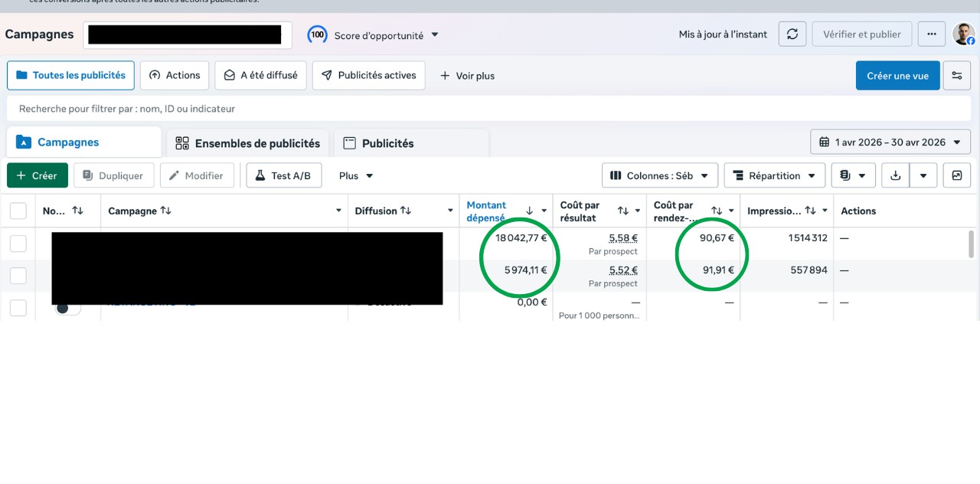
Task: Sort by the Diffusion column arrows
Action: click(x=406, y=211)
